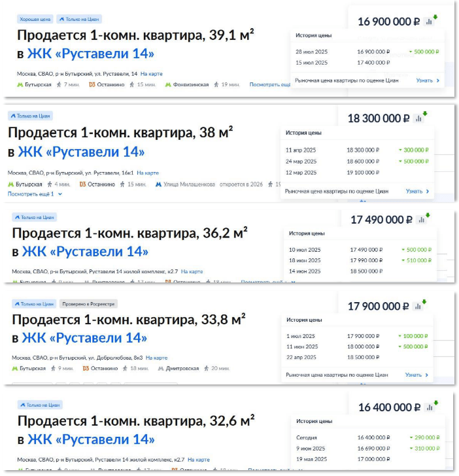Expand the "Посмотреть ещё 1" metro list
The height and width of the screenshot is (476, 459).
pos(35,194)
